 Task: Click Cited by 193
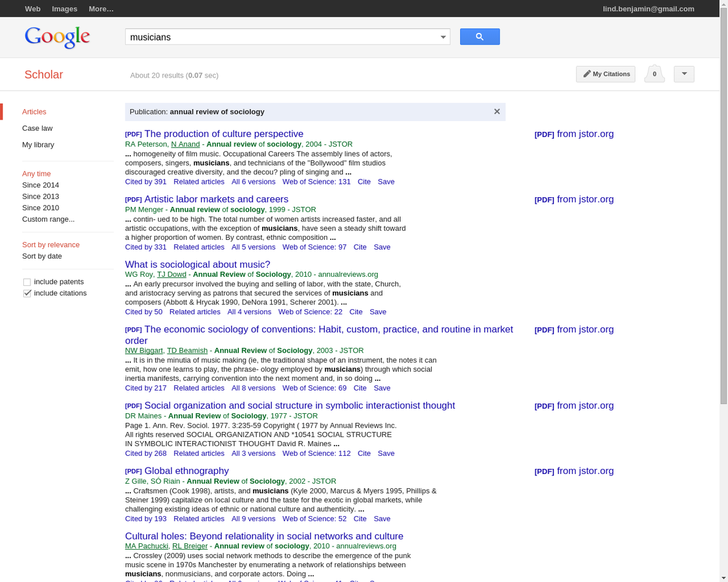click(146, 519)
